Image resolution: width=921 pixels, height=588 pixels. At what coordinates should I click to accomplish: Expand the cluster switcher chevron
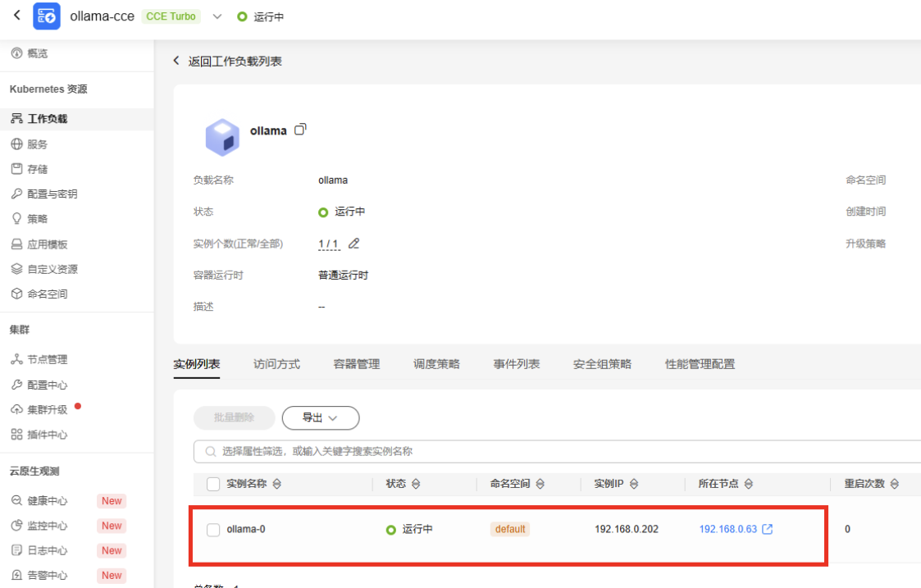pos(217,16)
